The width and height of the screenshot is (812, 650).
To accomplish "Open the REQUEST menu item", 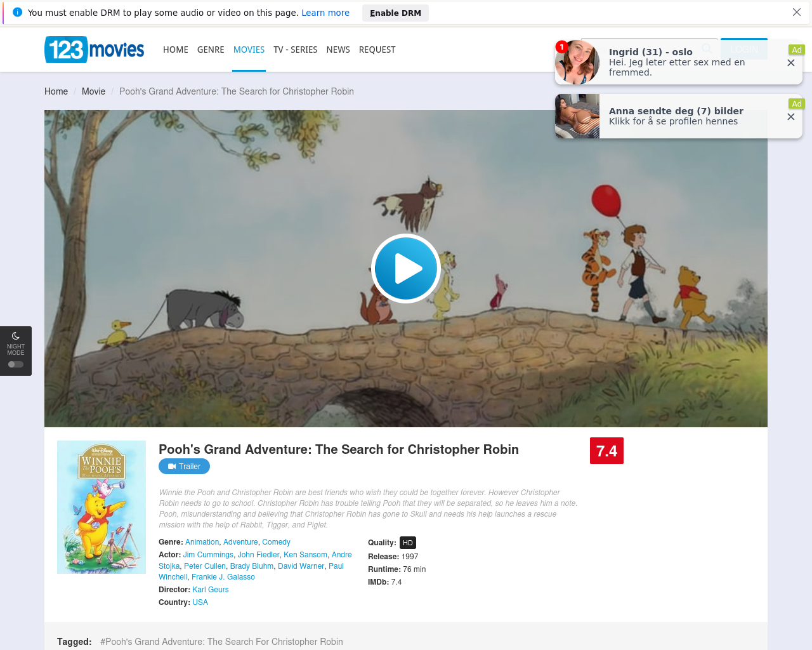I will [x=377, y=50].
